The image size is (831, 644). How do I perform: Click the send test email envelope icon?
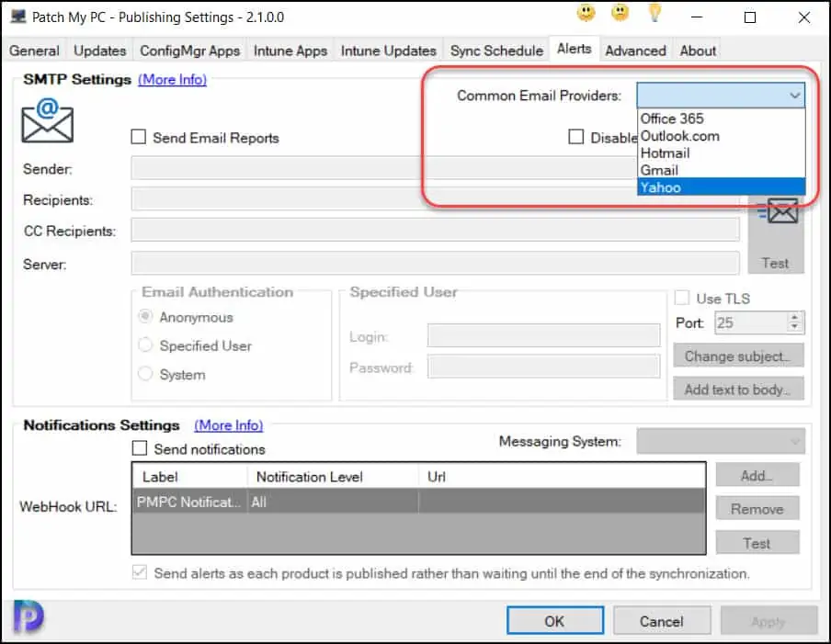[x=778, y=212]
